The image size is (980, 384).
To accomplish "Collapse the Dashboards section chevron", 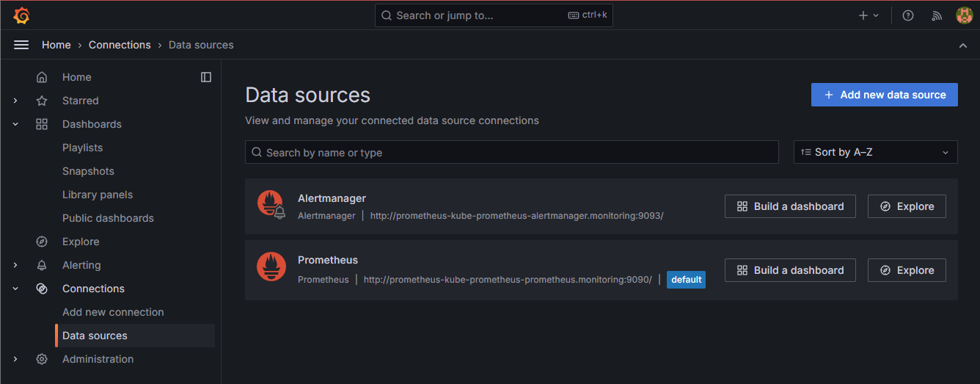I will point(15,124).
